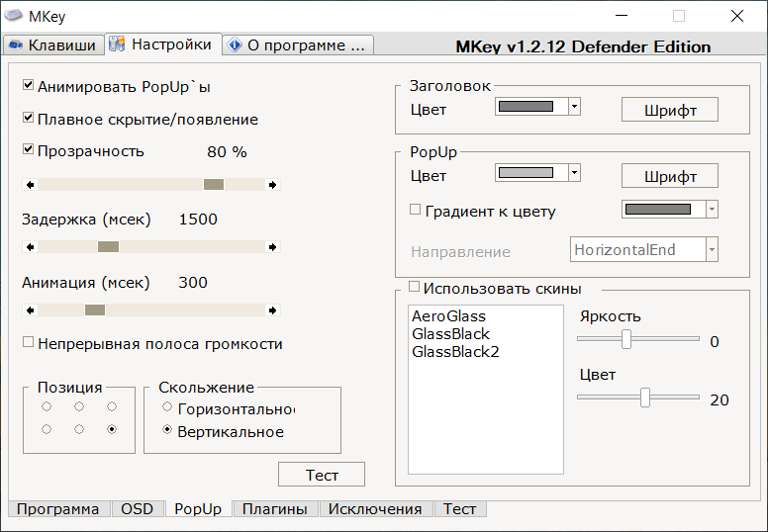Click the keyboard icon on Клавиши tab

[x=16, y=45]
